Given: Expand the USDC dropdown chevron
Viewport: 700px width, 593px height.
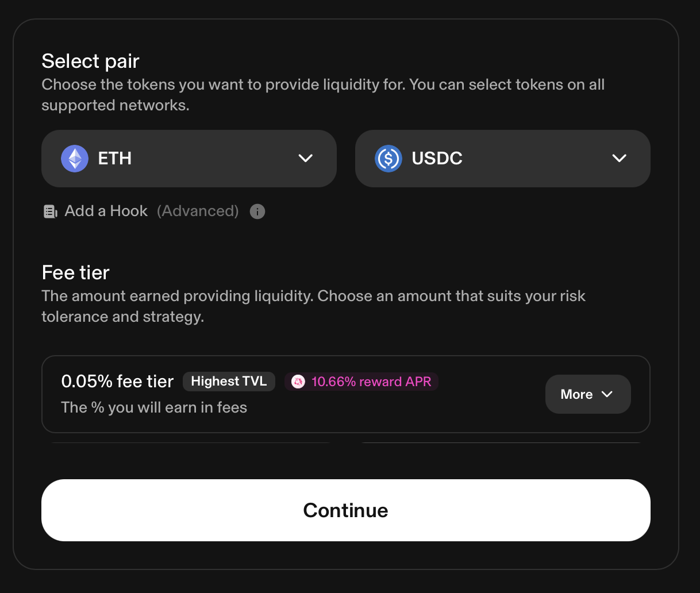Looking at the screenshot, I should [620, 158].
